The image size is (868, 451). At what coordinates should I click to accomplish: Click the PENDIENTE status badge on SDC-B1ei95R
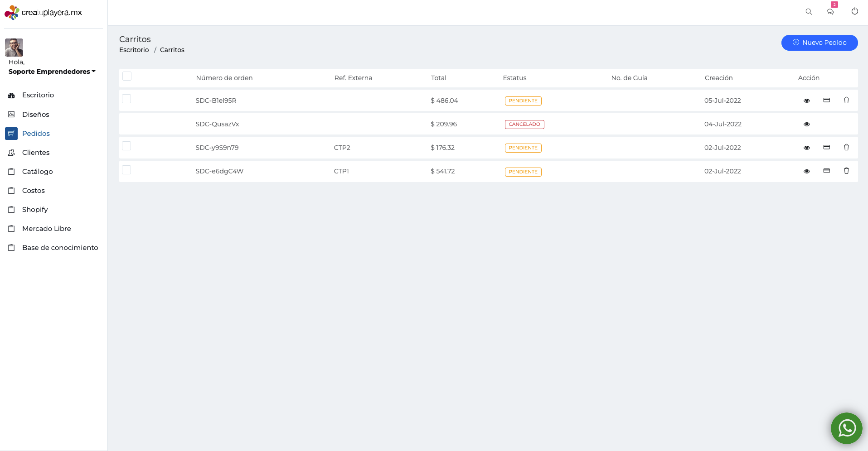pos(523,101)
